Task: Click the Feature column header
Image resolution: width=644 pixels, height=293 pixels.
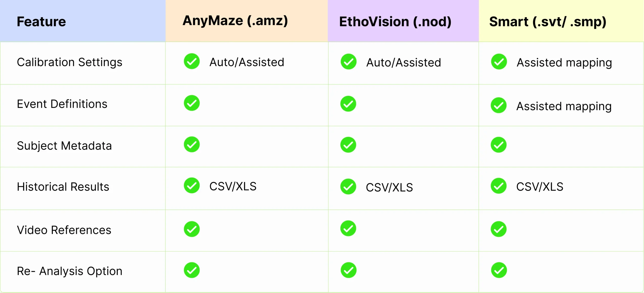Action: coord(41,22)
